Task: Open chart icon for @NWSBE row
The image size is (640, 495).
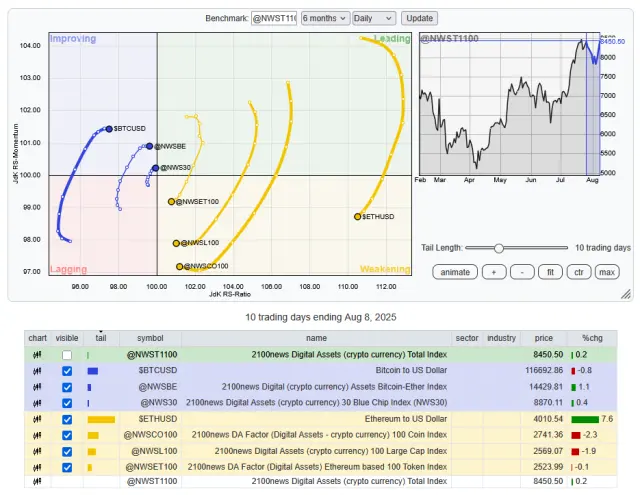Action: (x=37, y=387)
